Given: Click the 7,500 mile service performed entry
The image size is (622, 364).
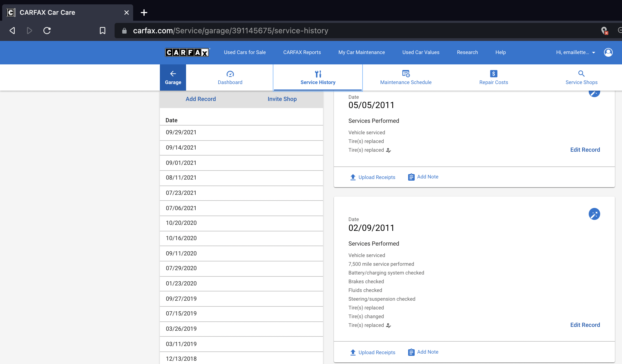Looking at the screenshot, I should (x=381, y=264).
